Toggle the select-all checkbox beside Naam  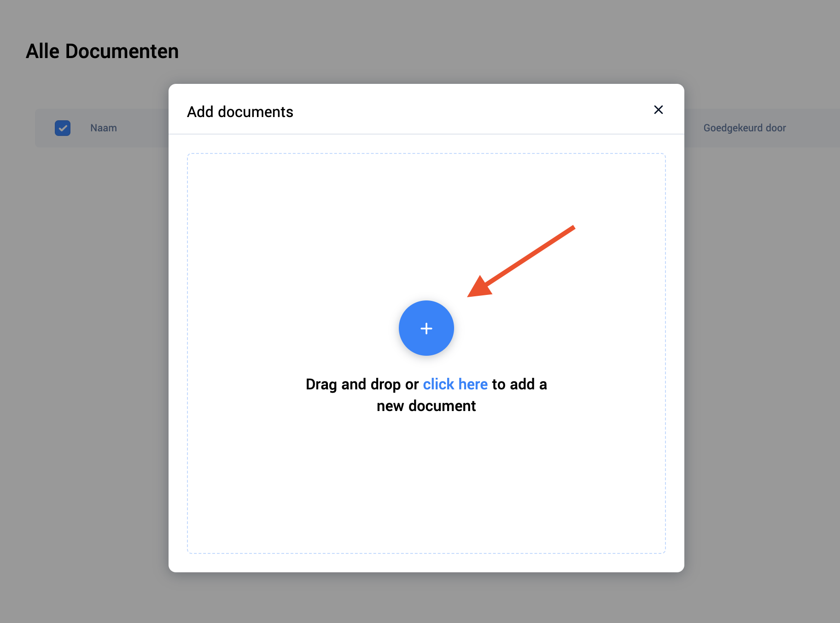coord(63,128)
